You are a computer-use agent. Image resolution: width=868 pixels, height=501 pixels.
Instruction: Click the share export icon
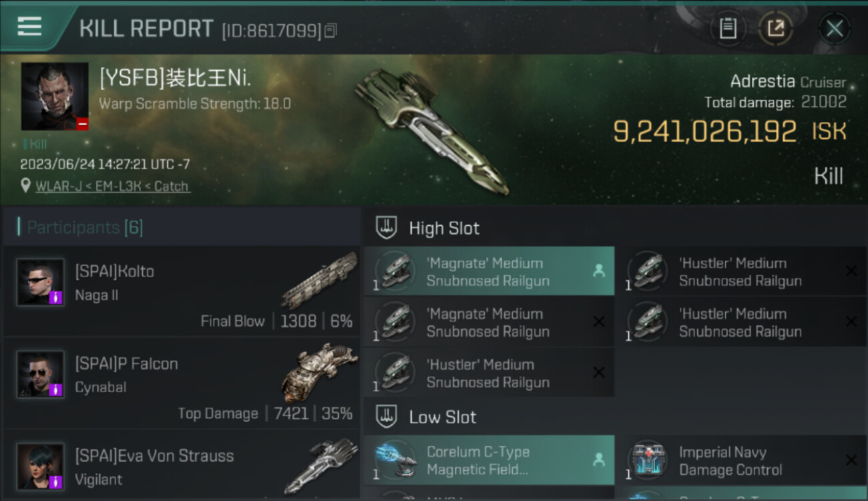click(x=776, y=28)
